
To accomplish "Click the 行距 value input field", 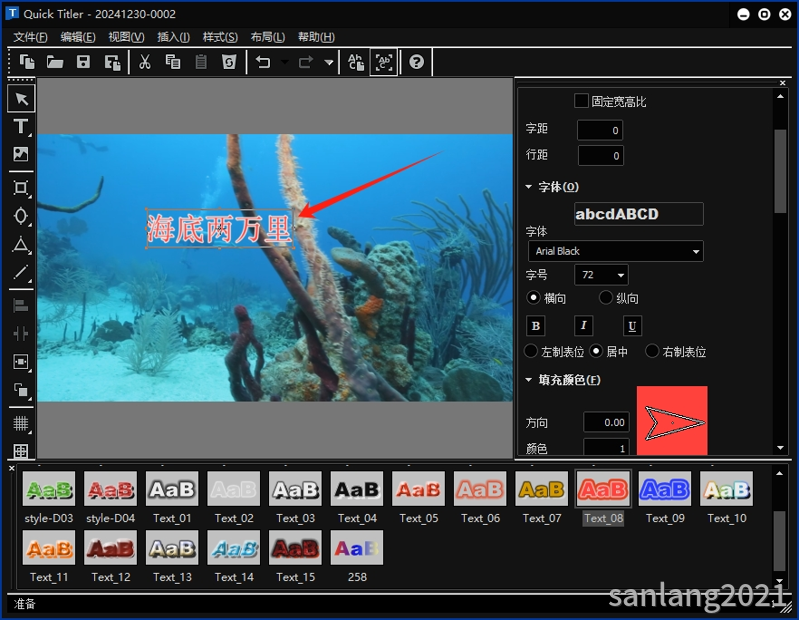I will (x=600, y=156).
